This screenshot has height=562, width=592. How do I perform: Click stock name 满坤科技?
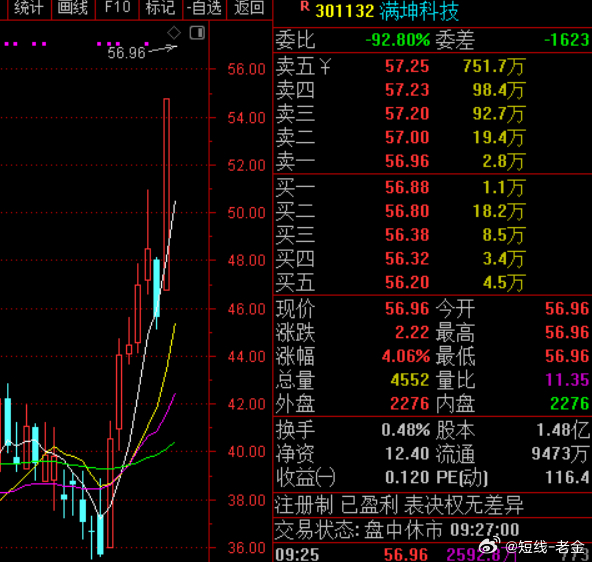(419, 11)
